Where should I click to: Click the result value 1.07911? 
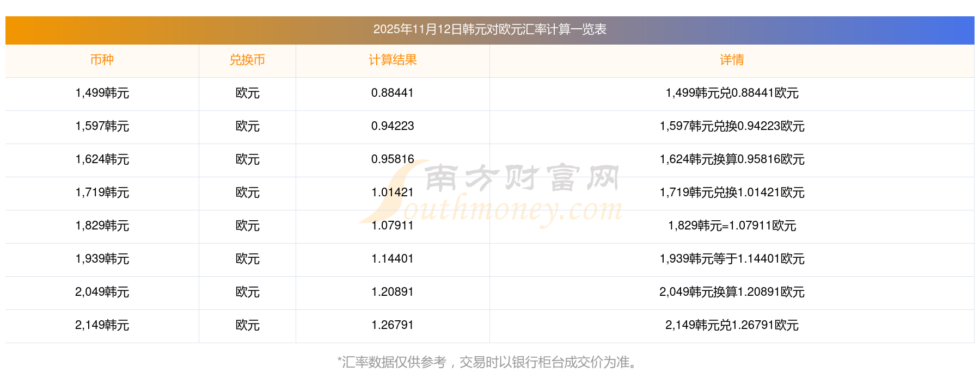[x=393, y=226]
